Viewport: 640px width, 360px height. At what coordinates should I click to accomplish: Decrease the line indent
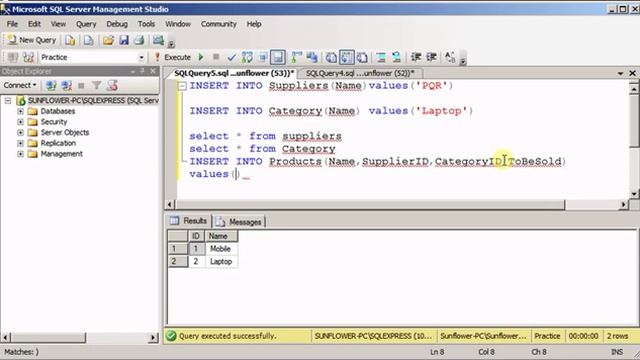click(x=416, y=58)
